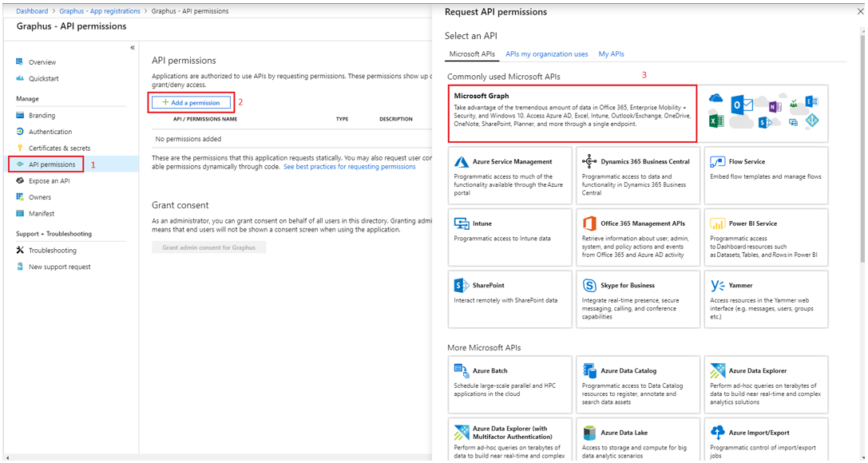Screen dimensions: 868x463
Task: Select the Power BI Service card
Action: coord(766,237)
